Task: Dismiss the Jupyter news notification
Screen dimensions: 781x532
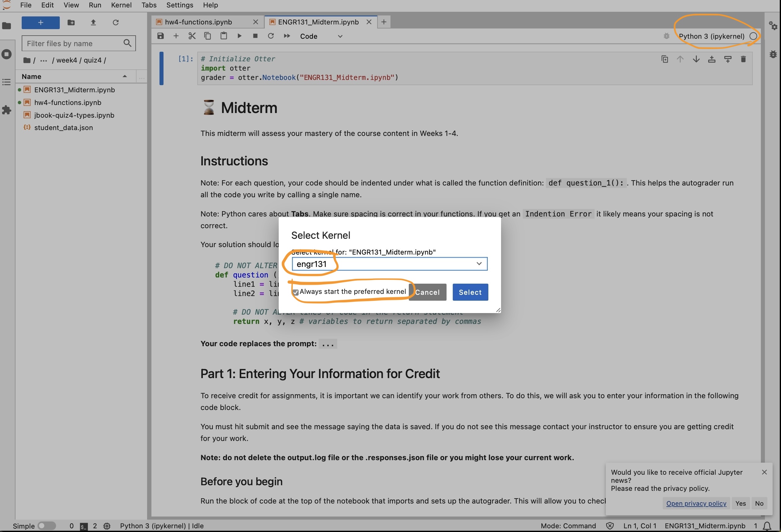Action: (764, 472)
